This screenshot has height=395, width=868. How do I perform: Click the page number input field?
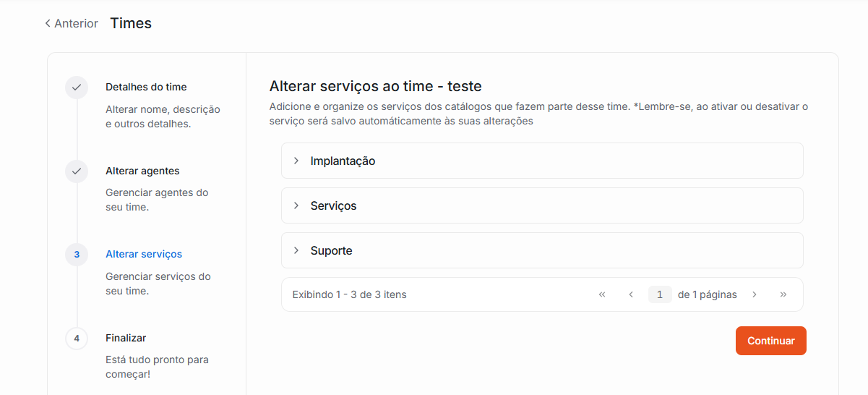660,294
